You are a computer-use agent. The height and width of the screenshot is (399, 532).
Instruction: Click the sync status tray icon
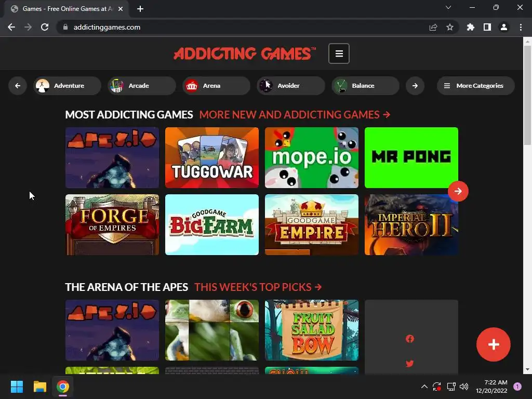tap(436, 387)
